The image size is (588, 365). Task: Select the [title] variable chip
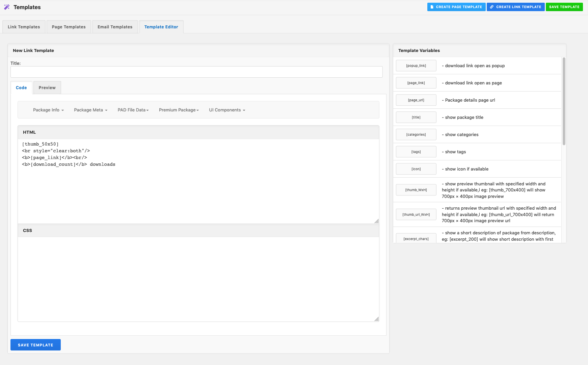[416, 117]
